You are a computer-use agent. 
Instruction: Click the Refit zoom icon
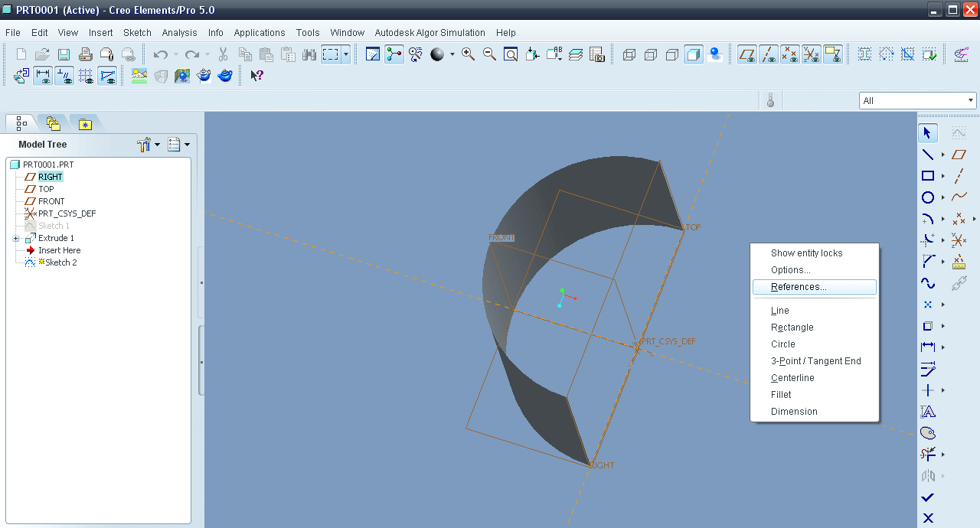[511, 54]
